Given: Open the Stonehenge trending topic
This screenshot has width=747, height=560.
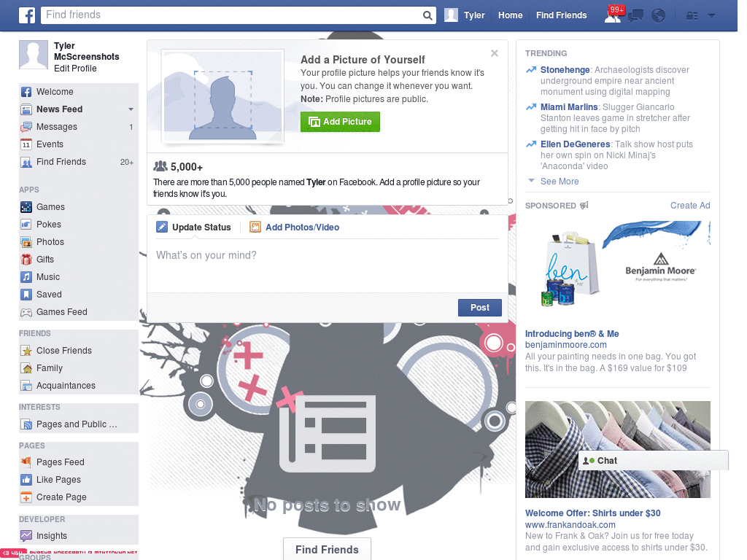Looking at the screenshot, I should point(565,70).
